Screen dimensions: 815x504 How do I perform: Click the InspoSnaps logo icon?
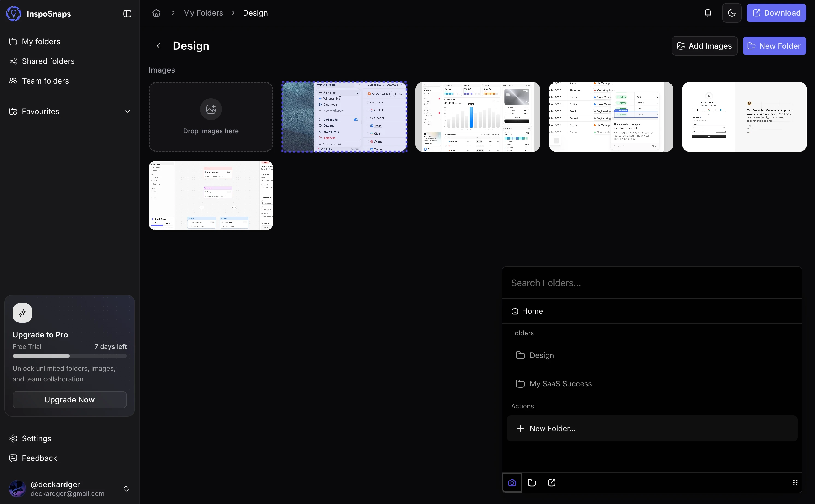pyautogui.click(x=14, y=14)
